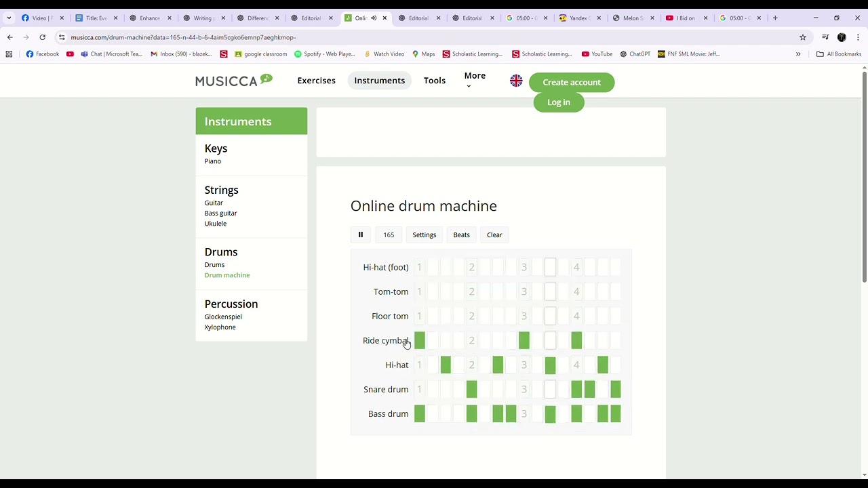The image size is (868, 488).
Task: Open the Chrome profile avatar
Action: (842, 37)
